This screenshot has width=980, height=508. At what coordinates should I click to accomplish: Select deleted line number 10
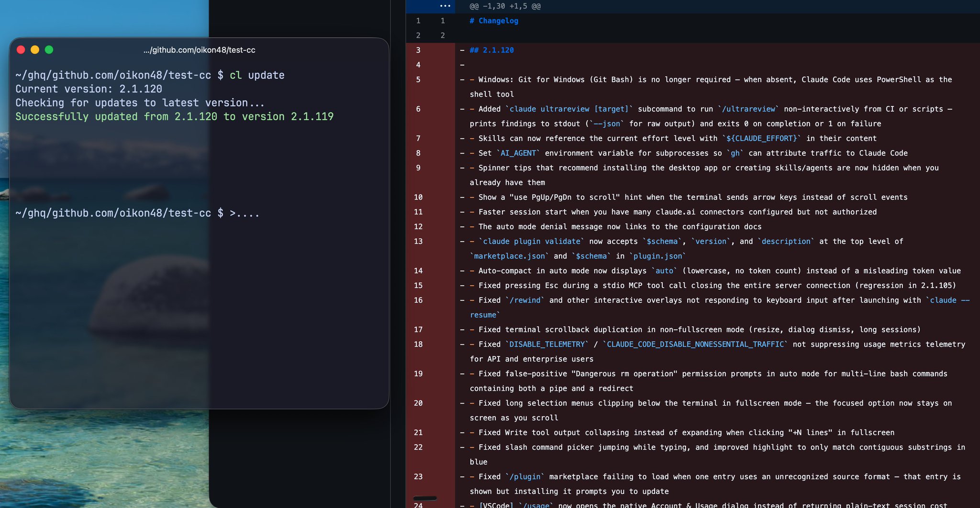tap(418, 197)
